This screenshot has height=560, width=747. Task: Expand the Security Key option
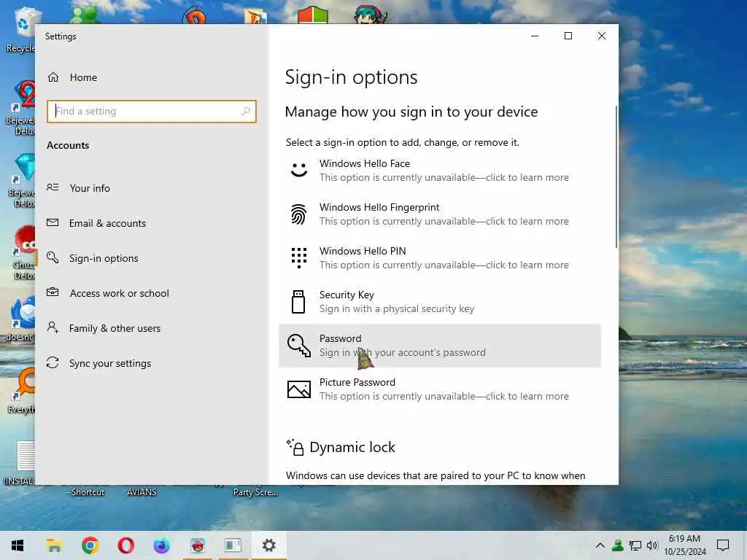click(x=440, y=302)
